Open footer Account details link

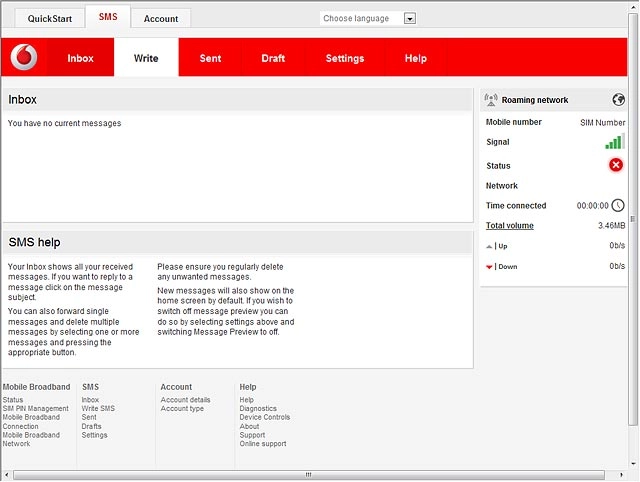185,400
